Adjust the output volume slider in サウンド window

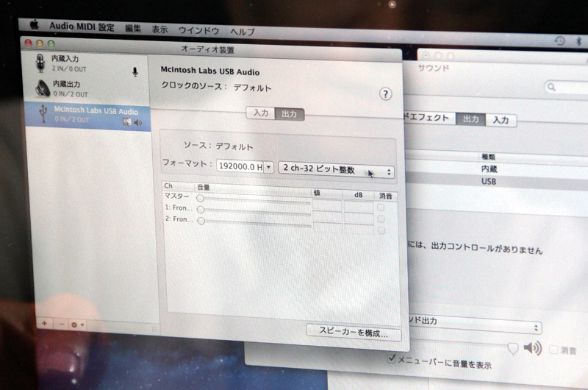point(512,348)
